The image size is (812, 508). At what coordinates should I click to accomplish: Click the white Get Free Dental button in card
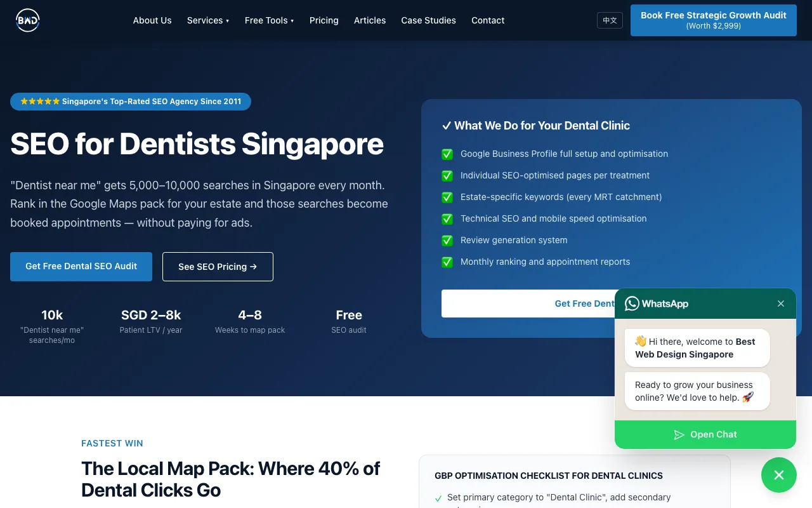tap(528, 304)
